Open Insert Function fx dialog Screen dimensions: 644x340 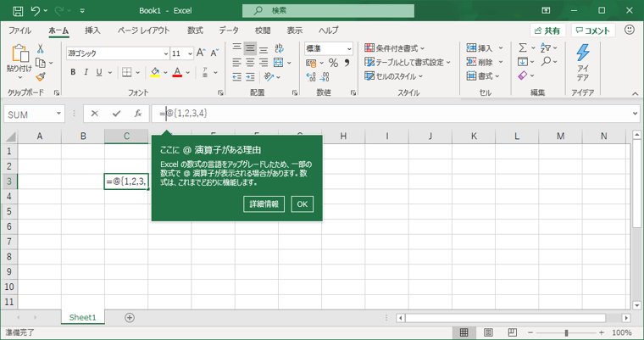[138, 114]
